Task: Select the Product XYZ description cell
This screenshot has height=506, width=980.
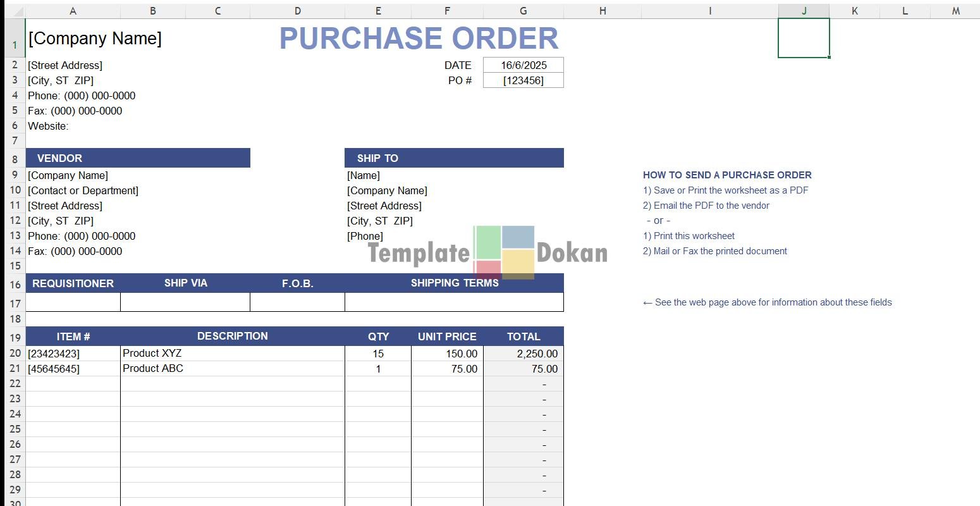Action: point(232,354)
